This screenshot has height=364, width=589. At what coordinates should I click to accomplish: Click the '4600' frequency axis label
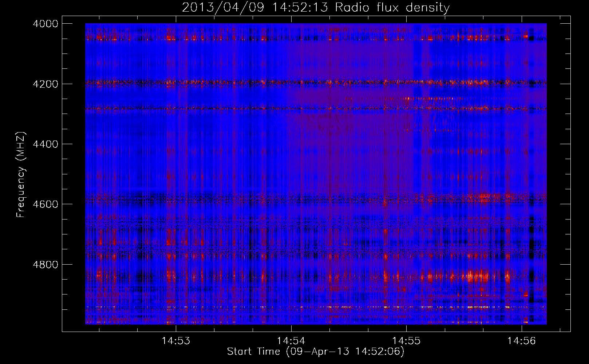pyautogui.click(x=46, y=204)
